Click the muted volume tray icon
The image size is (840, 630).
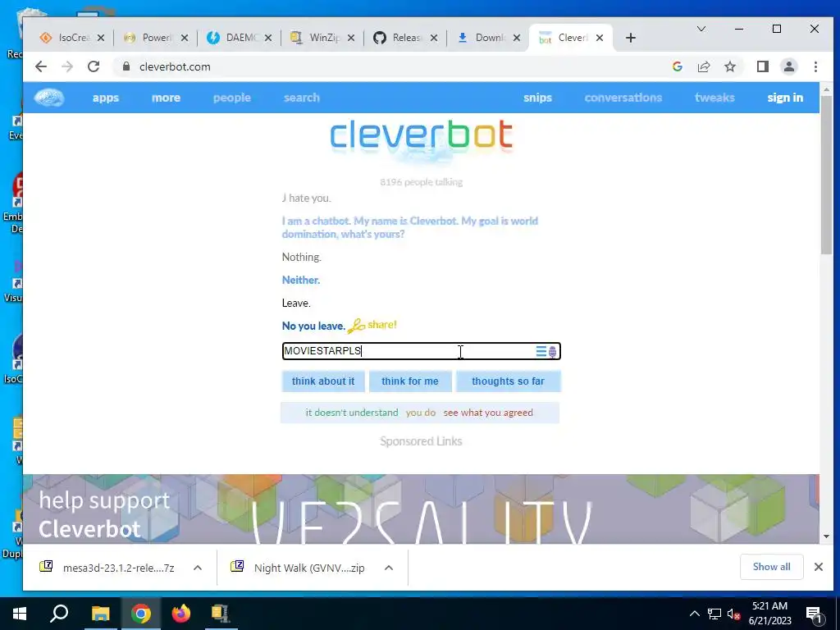(x=733, y=614)
